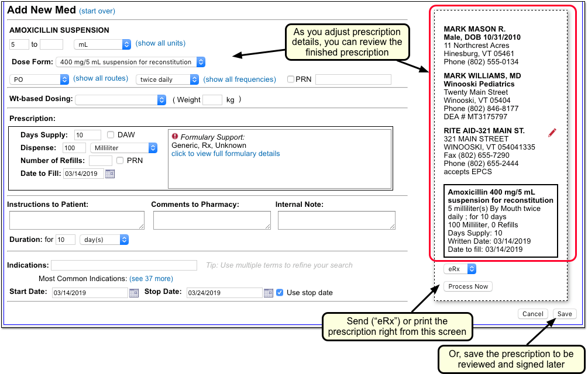Open the Date to Fill calendar picker

110,174
